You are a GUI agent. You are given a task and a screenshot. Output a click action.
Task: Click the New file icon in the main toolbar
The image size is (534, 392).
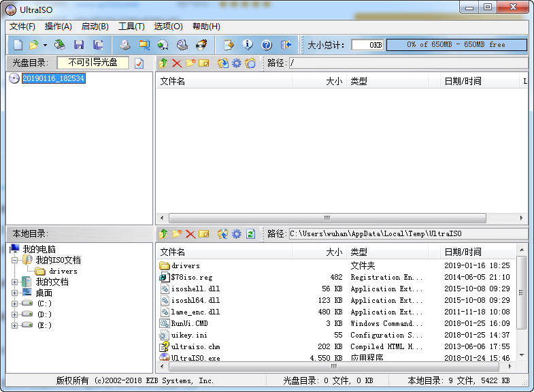pos(18,45)
